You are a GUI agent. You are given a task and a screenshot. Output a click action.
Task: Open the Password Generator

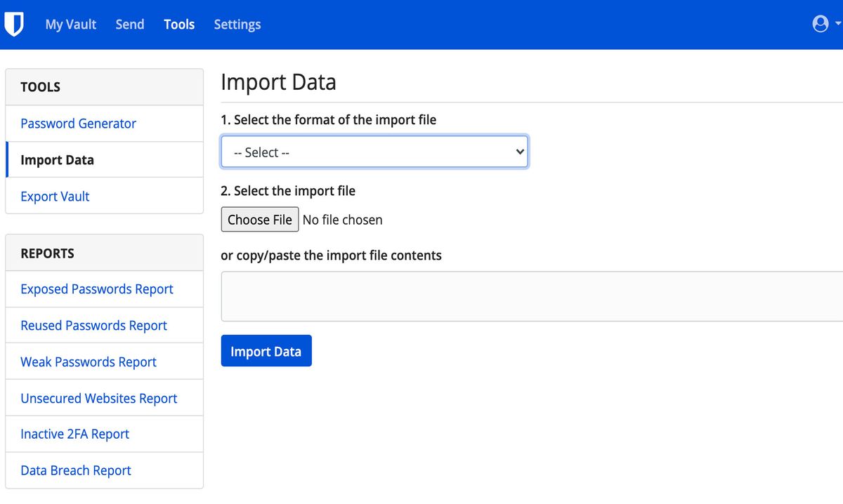click(x=78, y=123)
